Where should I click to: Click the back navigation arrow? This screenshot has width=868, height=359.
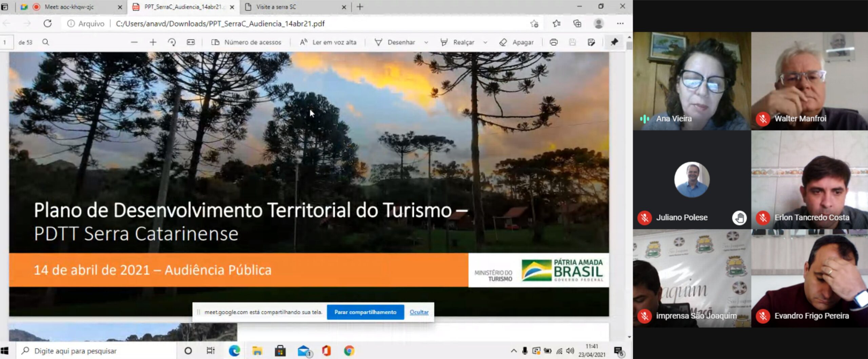7,23
